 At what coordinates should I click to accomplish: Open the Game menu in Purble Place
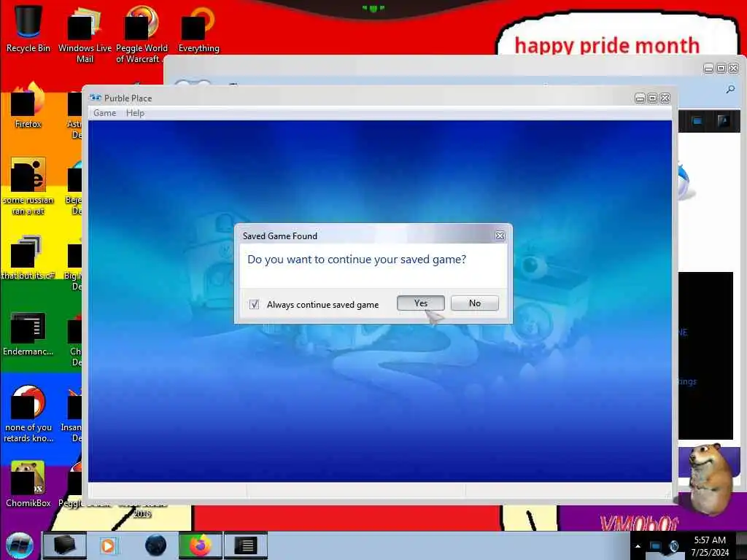pos(105,113)
